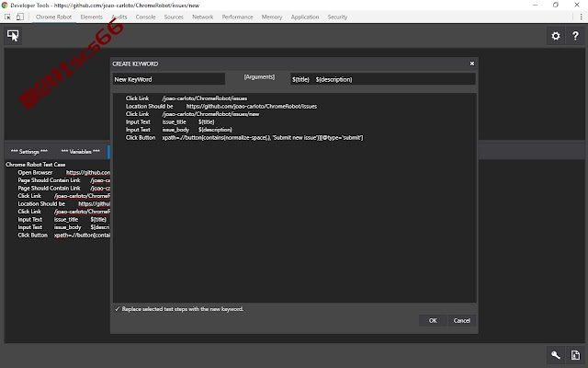Switch to Network tab
The height and width of the screenshot is (368, 588).
(202, 17)
